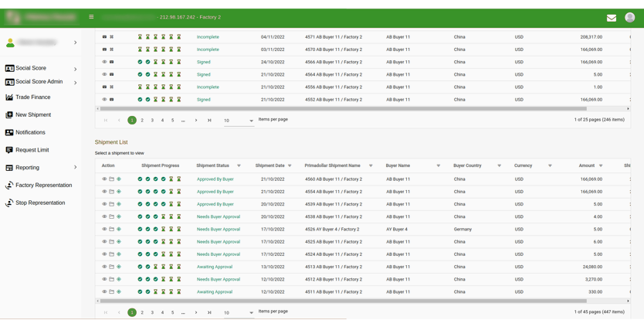Open New Shipment from the sidebar

[32, 114]
